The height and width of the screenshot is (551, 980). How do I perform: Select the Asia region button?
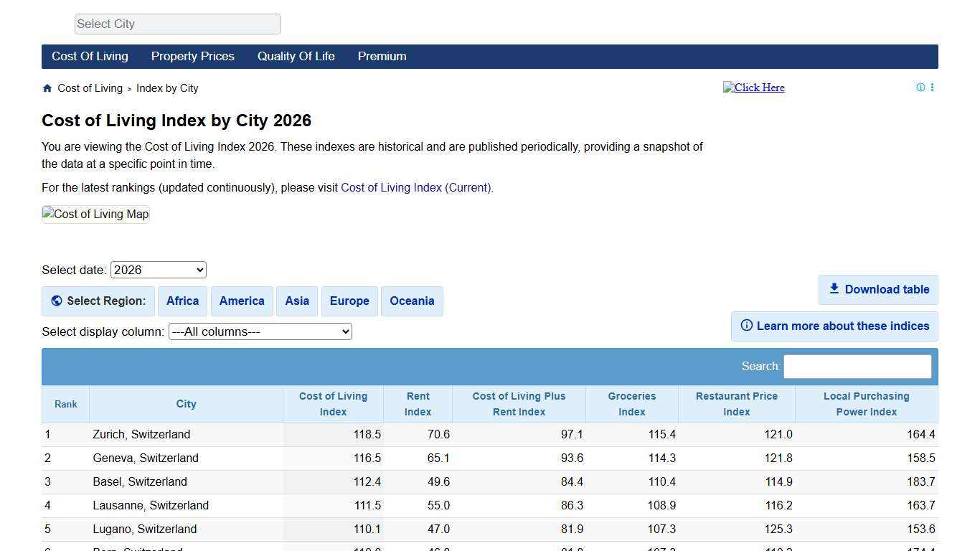point(296,301)
